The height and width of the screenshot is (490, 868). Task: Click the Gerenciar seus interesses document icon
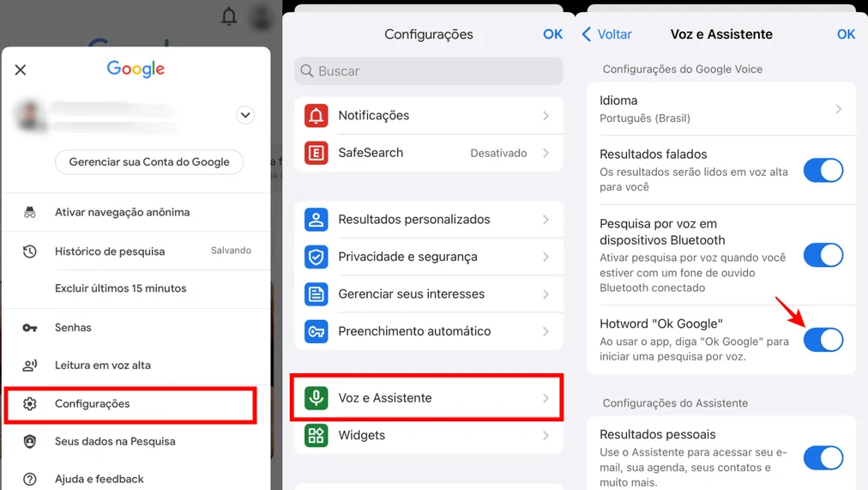316,294
